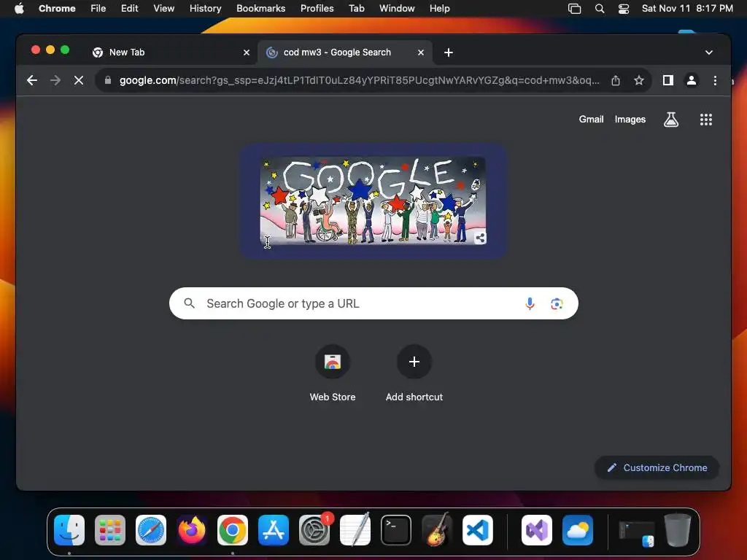
Task: Open the File menu
Action: tap(98, 8)
